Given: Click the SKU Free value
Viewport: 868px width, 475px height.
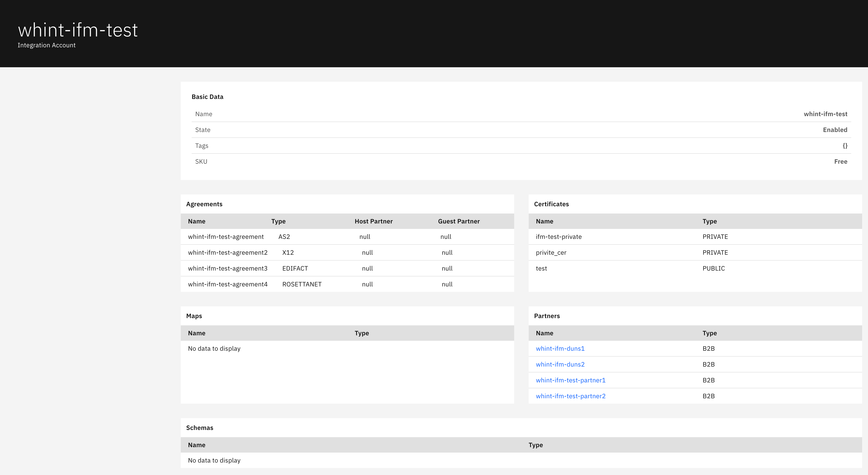Looking at the screenshot, I should [x=840, y=161].
